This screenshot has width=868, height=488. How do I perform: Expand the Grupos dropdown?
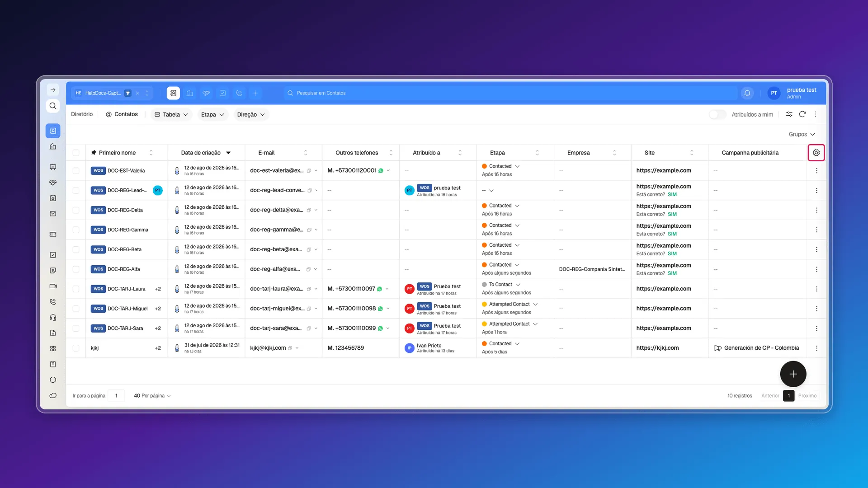tap(802, 134)
